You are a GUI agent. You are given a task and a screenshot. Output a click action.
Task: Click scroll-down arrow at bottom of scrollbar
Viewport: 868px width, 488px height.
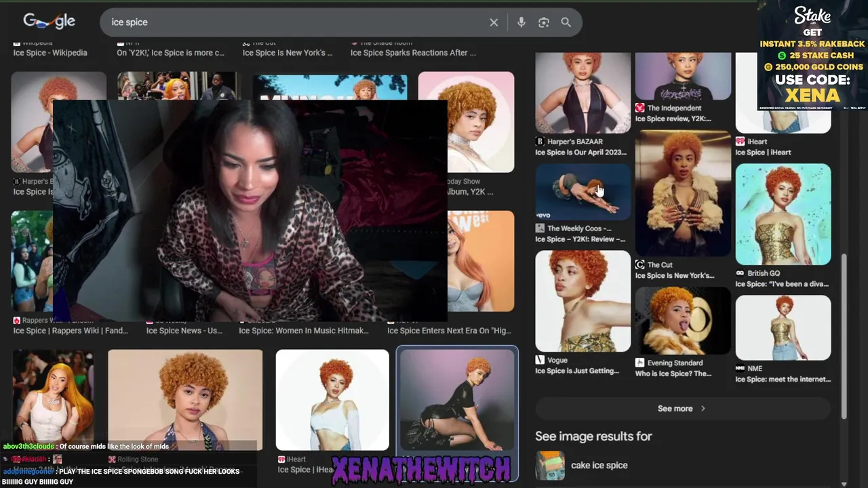tap(844, 483)
